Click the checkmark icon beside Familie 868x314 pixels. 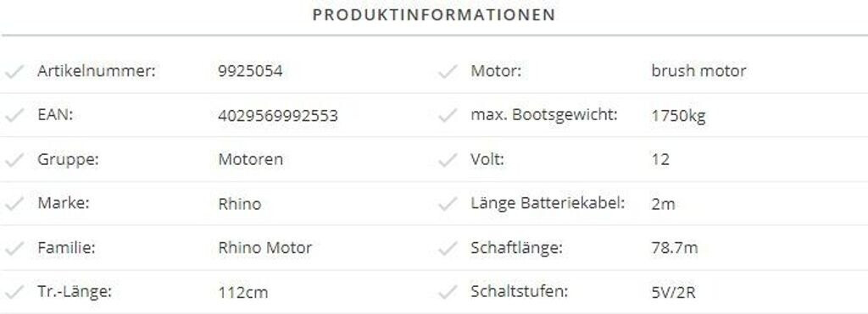tap(15, 248)
